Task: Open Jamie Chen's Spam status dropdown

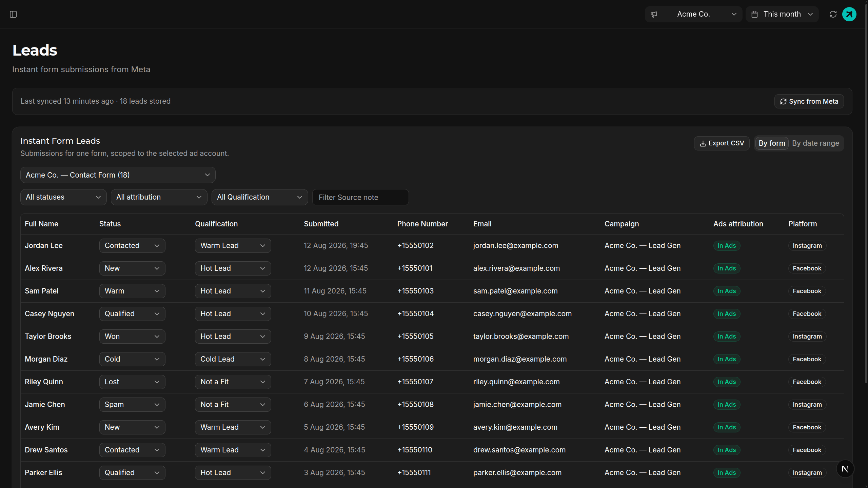Action: click(132, 405)
